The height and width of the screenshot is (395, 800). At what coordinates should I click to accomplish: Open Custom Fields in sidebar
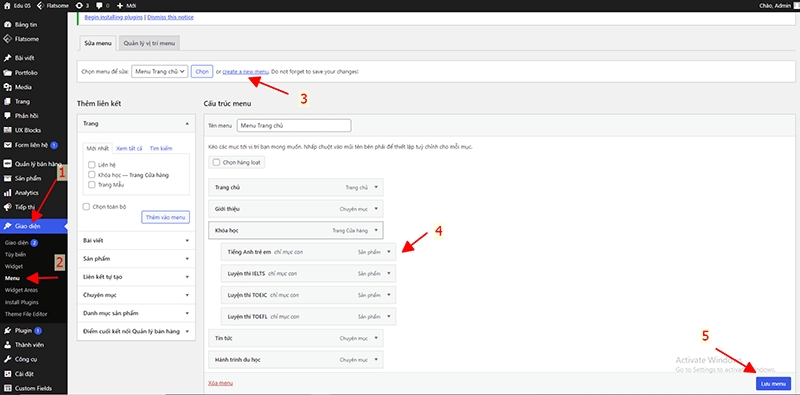pos(34,388)
